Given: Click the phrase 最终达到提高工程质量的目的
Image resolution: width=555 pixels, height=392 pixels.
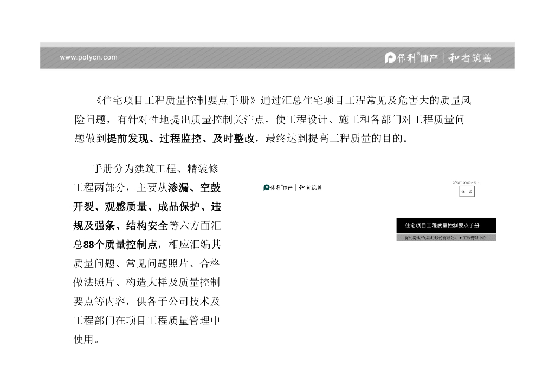Looking at the screenshot, I should (334, 138).
